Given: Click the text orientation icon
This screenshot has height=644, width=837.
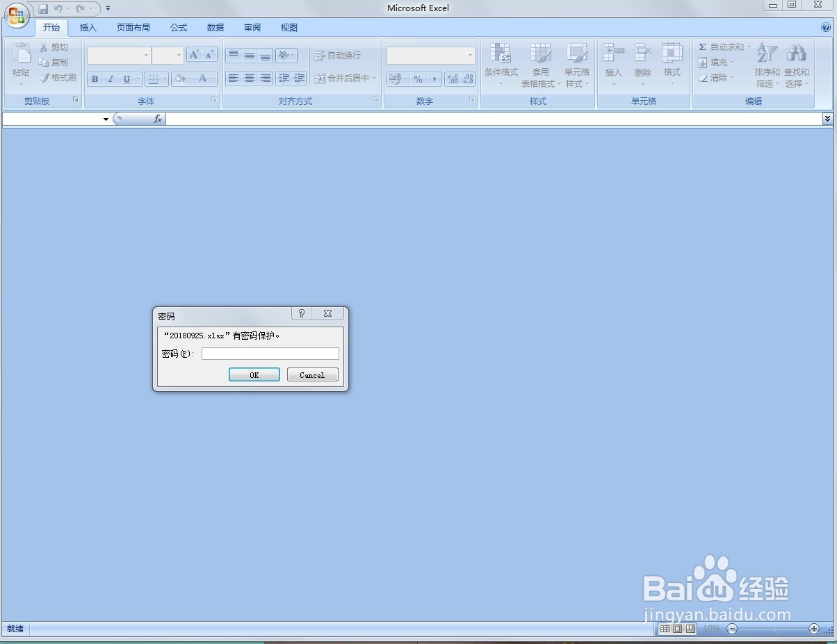Looking at the screenshot, I should point(284,56).
